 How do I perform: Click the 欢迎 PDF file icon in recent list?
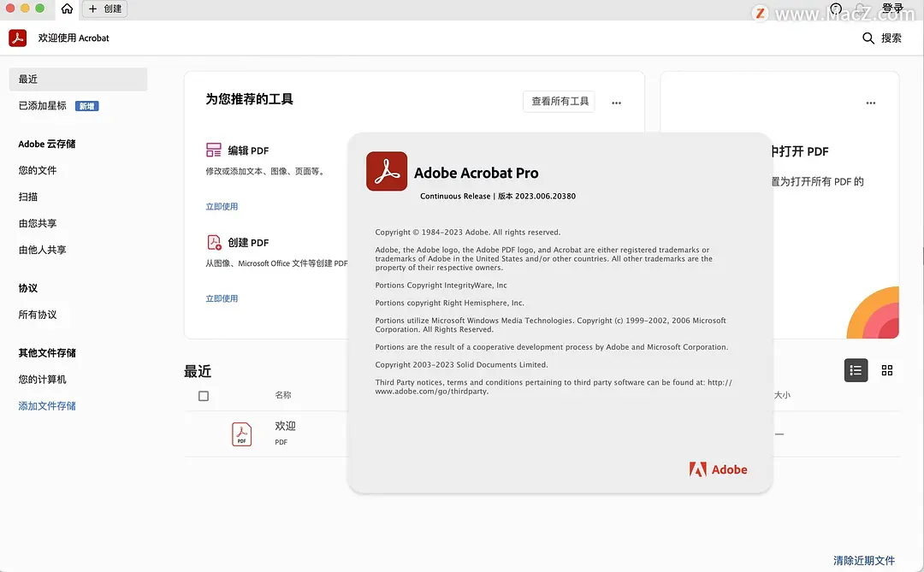[x=242, y=433]
